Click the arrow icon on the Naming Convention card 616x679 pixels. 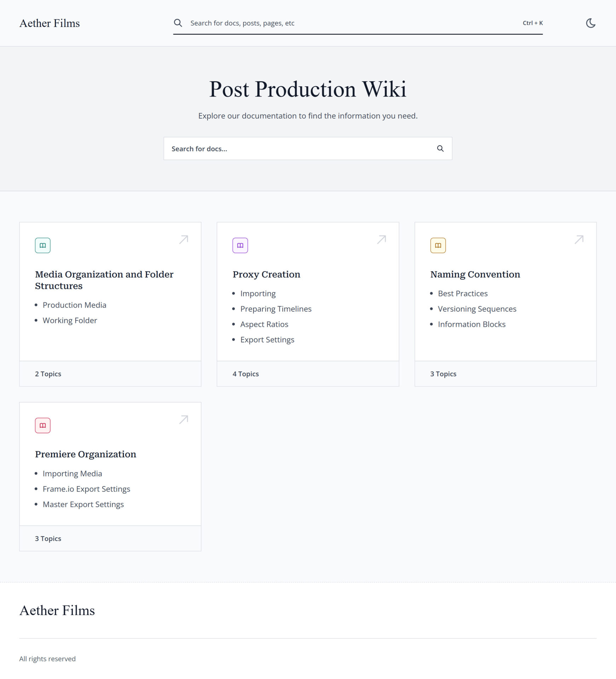click(x=579, y=240)
